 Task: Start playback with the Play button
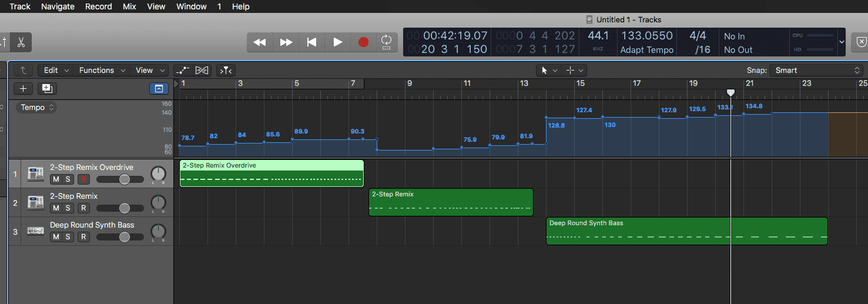[338, 42]
